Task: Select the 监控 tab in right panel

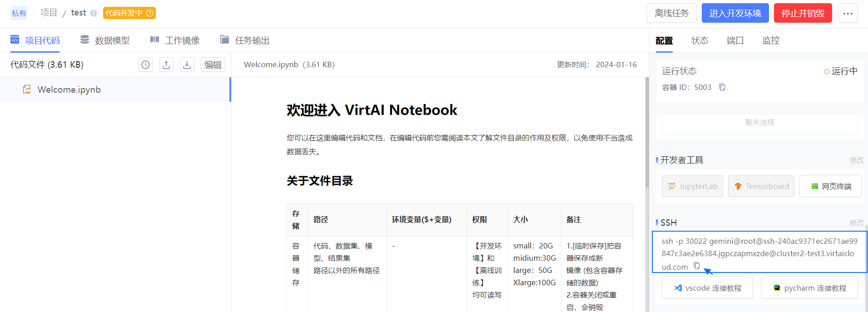Action: point(771,40)
